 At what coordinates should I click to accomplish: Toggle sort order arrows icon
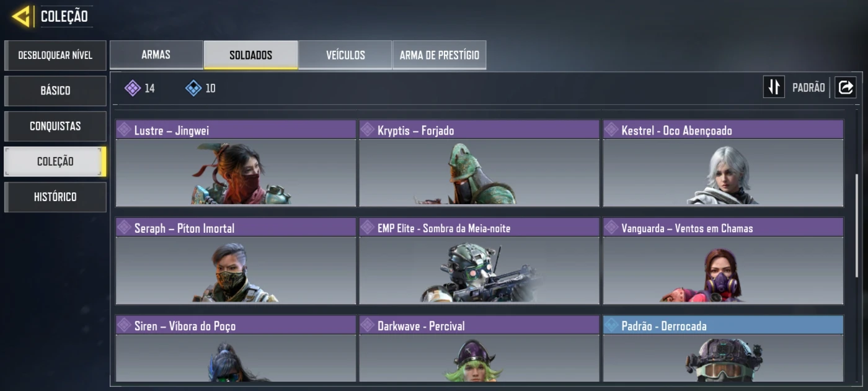coord(774,88)
